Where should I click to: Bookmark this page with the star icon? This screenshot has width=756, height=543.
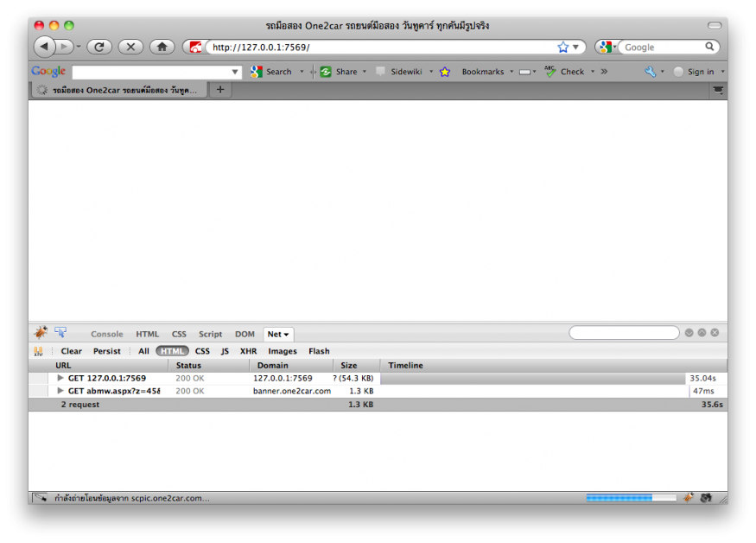click(x=562, y=47)
